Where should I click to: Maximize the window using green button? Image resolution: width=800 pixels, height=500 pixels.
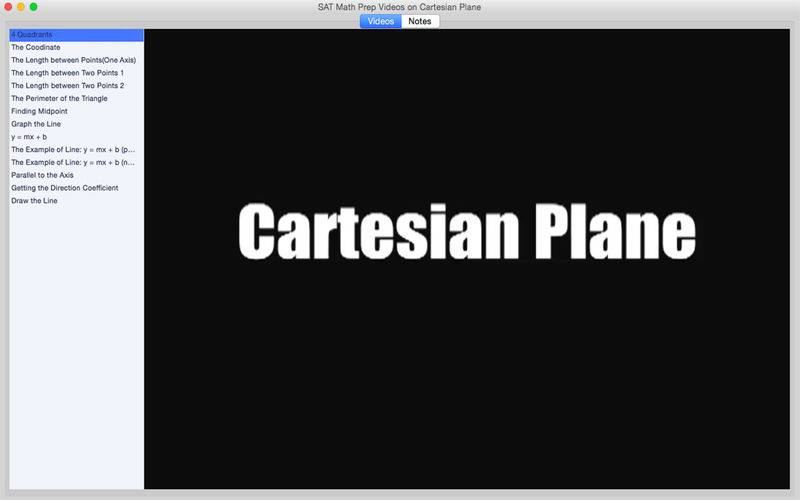pyautogui.click(x=33, y=7)
